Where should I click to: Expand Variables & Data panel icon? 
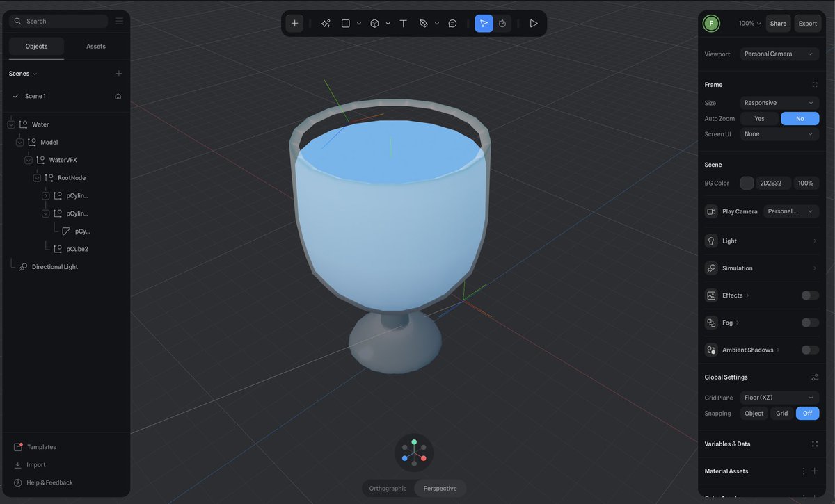(x=815, y=444)
